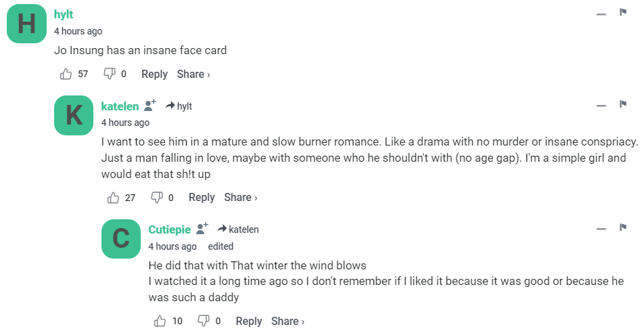Collapse katelen's reply thread
The height and width of the screenshot is (331, 644).
pyautogui.click(x=601, y=106)
